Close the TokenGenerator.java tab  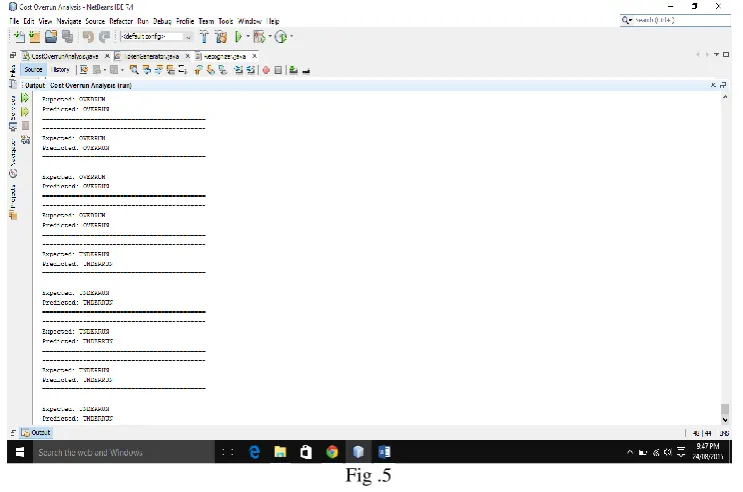pos(188,56)
